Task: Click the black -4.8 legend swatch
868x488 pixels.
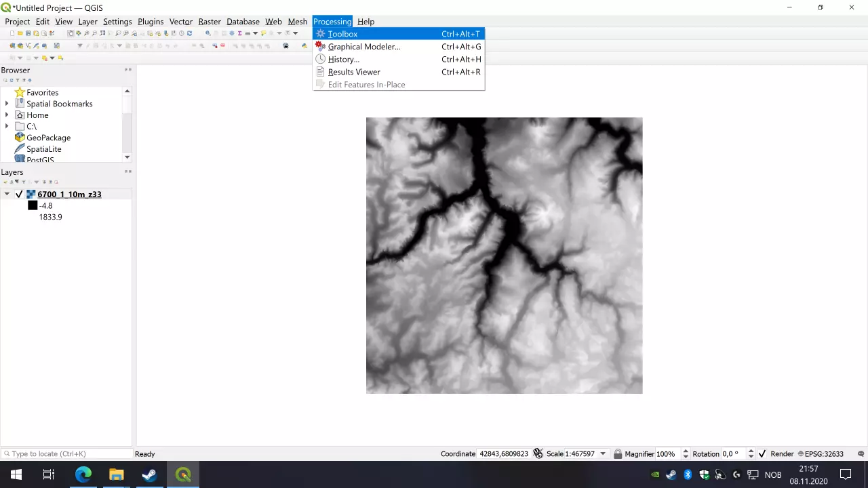Action: click(x=33, y=205)
